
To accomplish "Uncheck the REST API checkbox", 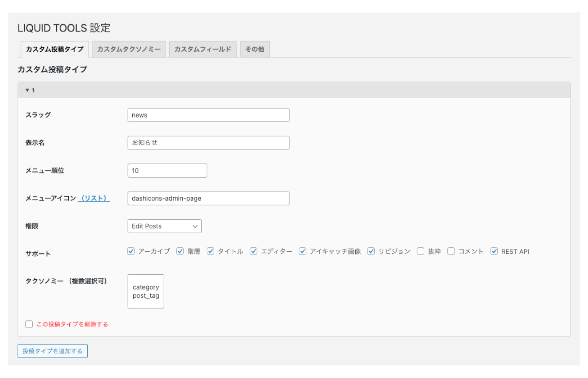I will [x=494, y=251].
